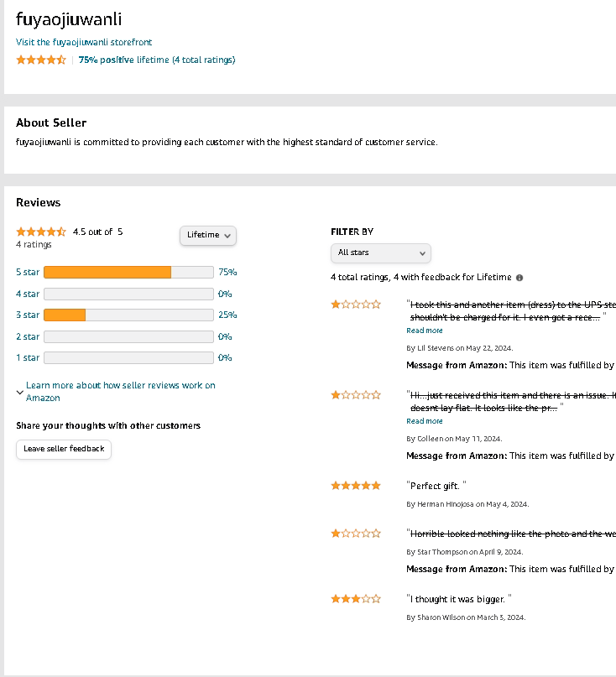Viewport: 616px width, 677px height.
Task: Click star rating on Star Thompson's review
Action: pos(356,534)
